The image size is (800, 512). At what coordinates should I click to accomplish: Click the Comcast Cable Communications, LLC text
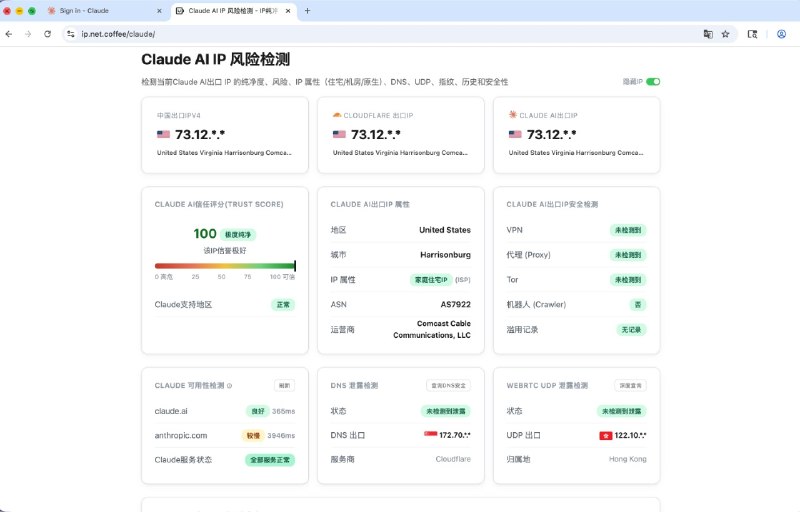point(432,329)
